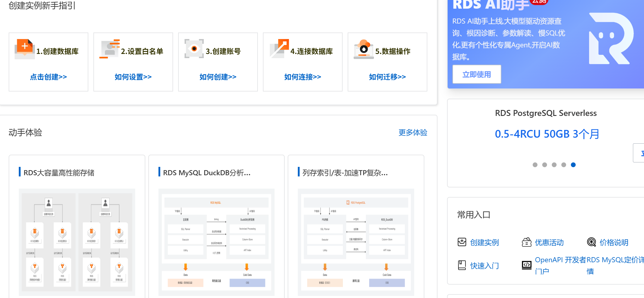
Task: Click the 4.连接数据库 step label
Action: (312, 51)
